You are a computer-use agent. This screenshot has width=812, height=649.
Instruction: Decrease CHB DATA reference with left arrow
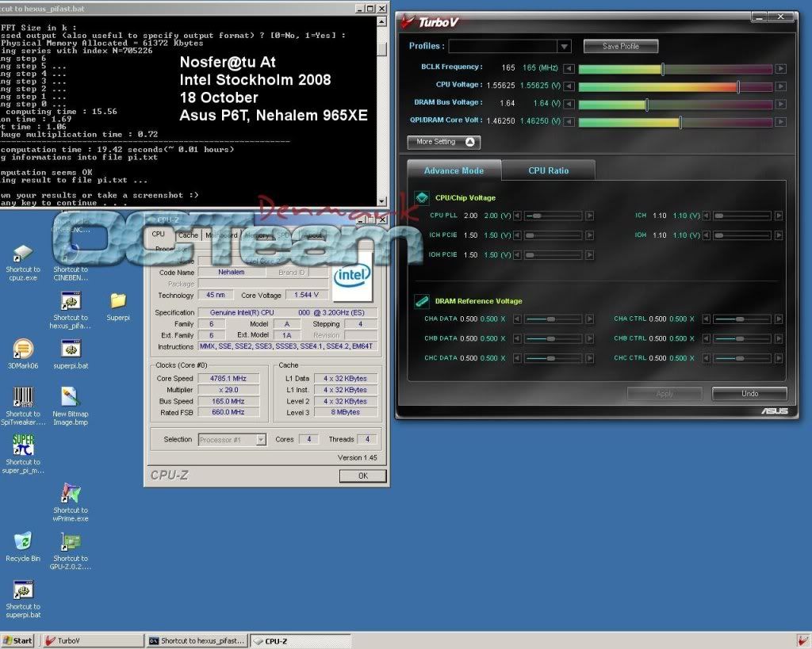(517, 338)
